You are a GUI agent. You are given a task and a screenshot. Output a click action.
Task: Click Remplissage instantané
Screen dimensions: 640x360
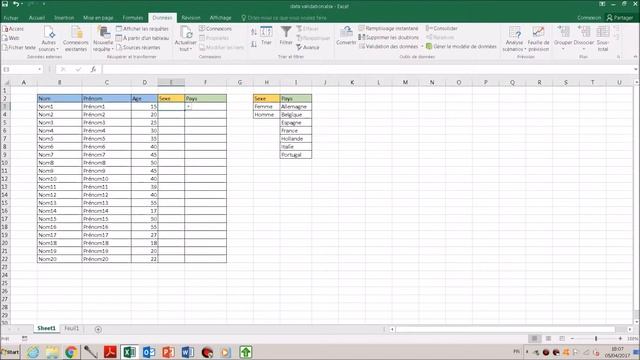[x=389, y=28]
